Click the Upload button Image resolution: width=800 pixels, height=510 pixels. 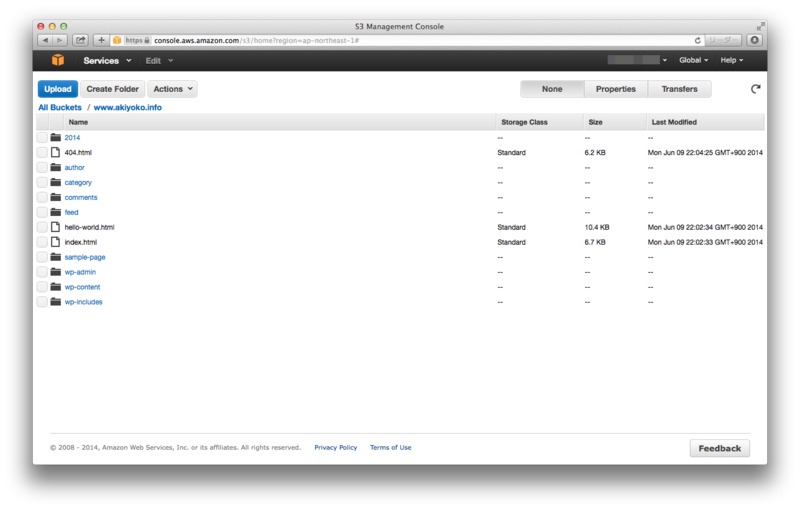point(58,89)
